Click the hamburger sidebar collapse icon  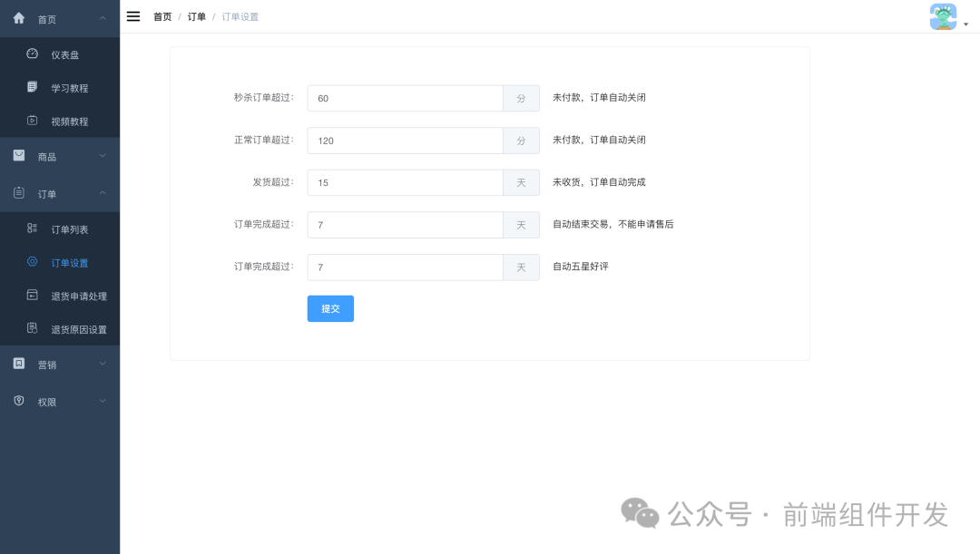point(132,15)
